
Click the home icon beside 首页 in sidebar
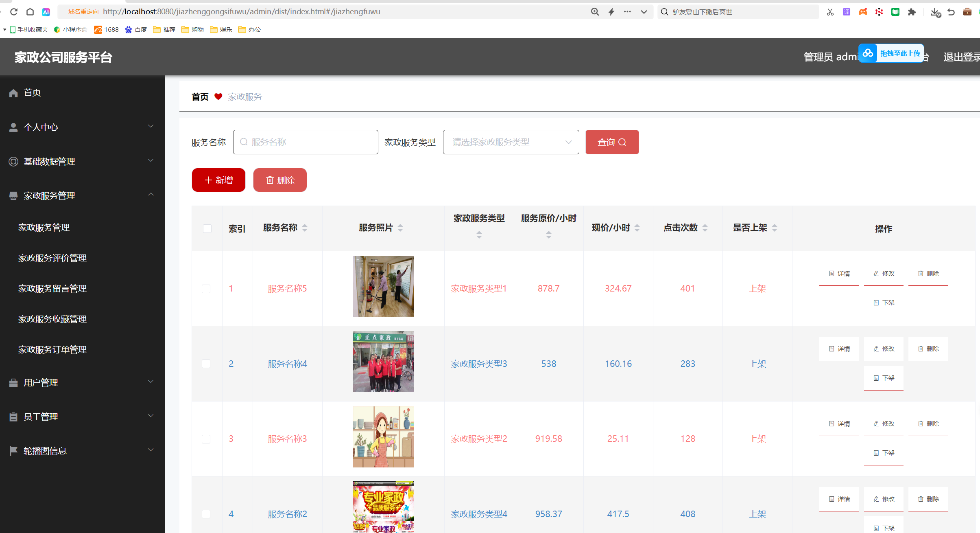coord(13,92)
